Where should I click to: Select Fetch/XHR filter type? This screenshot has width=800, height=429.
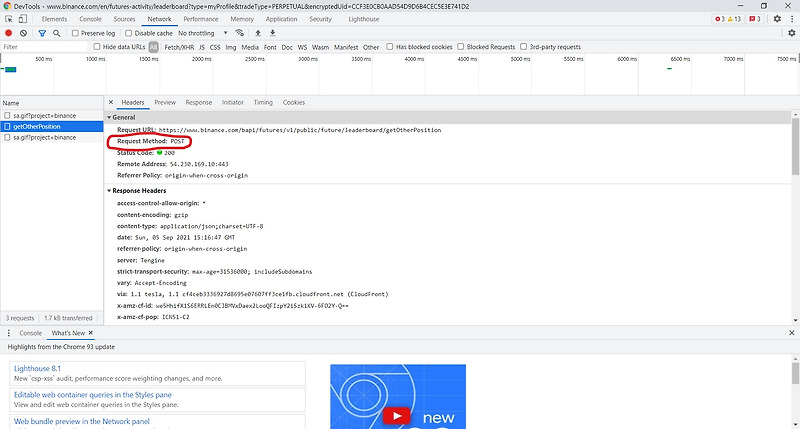coord(179,47)
